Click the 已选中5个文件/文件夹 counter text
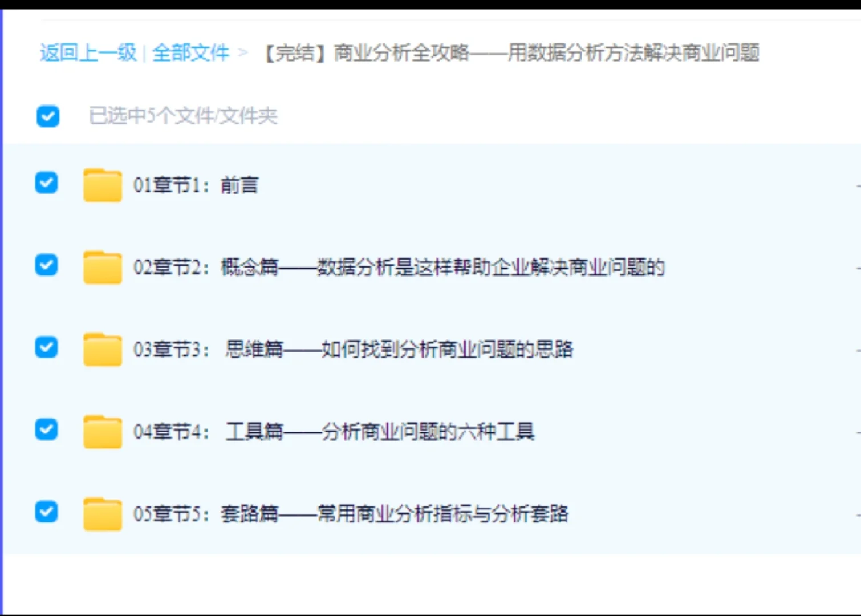This screenshot has width=861, height=616. [184, 116]
